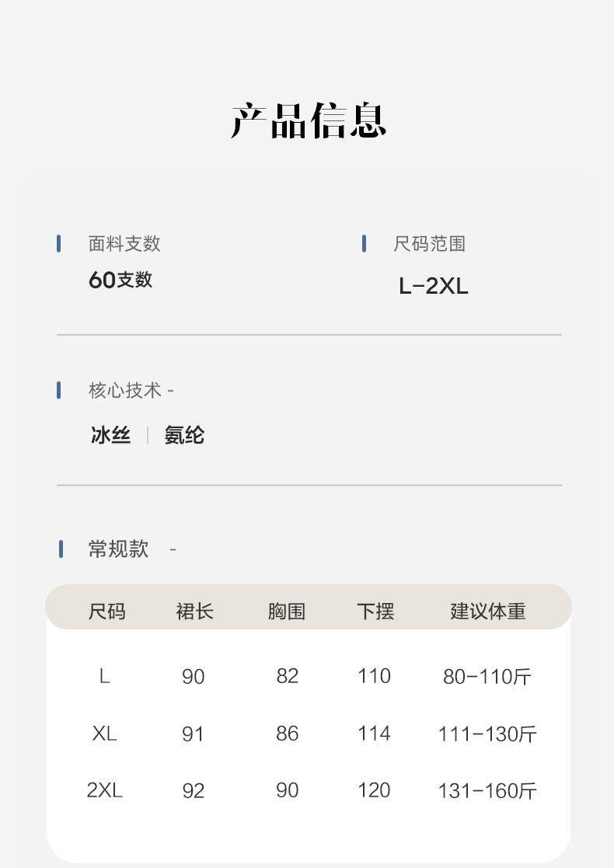Click the 131-160斤 weight cell

[x=487, y=791]
